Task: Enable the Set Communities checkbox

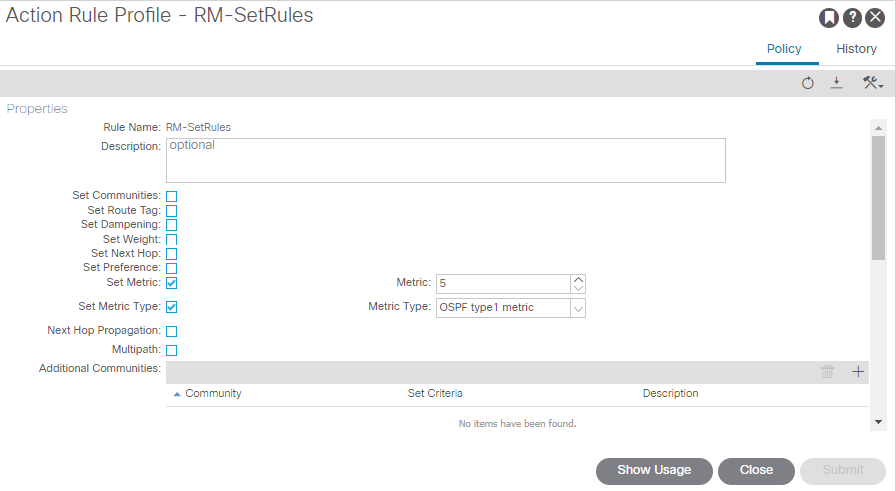Action: (x=171, y=196)
